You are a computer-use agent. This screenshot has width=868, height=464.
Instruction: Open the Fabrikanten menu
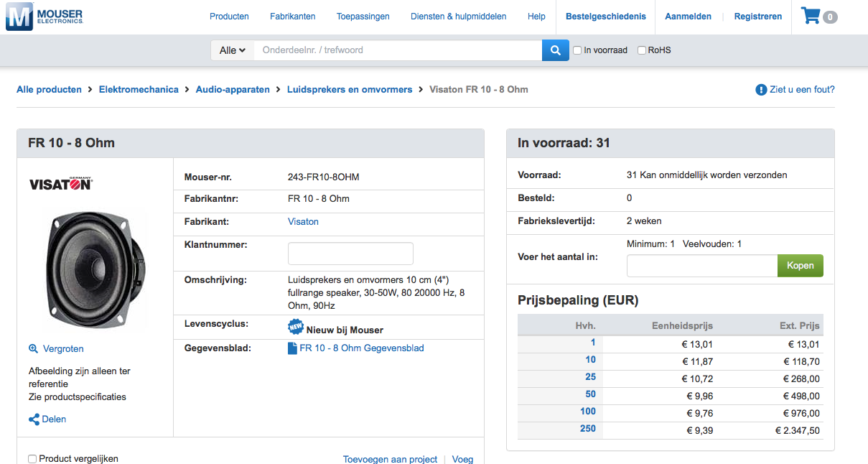[x=292, y=17]
